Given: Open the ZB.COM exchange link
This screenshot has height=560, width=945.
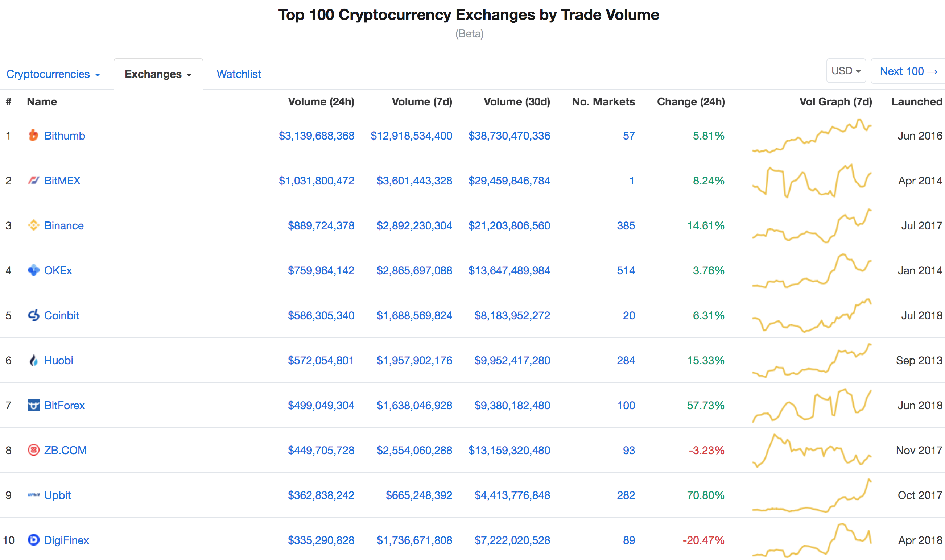Looking at the screenshot, I should click(65, 450).
